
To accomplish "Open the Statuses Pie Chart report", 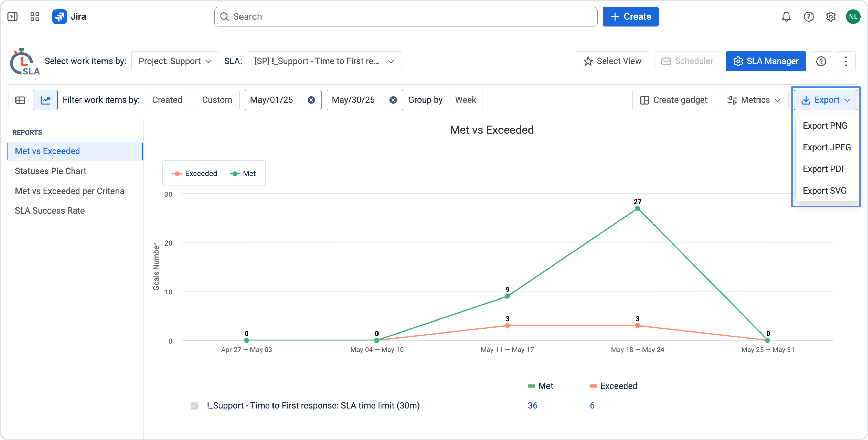I will click(51, 171).
